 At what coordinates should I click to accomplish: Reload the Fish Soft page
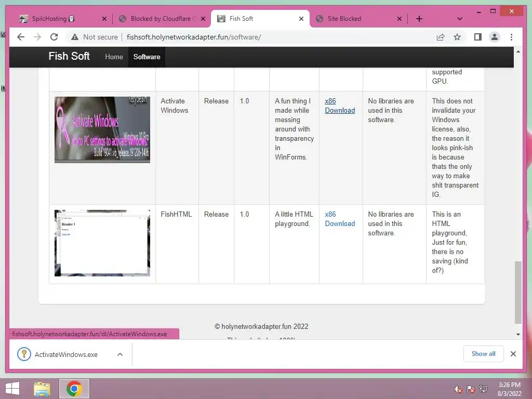click(x=54, y=37)
